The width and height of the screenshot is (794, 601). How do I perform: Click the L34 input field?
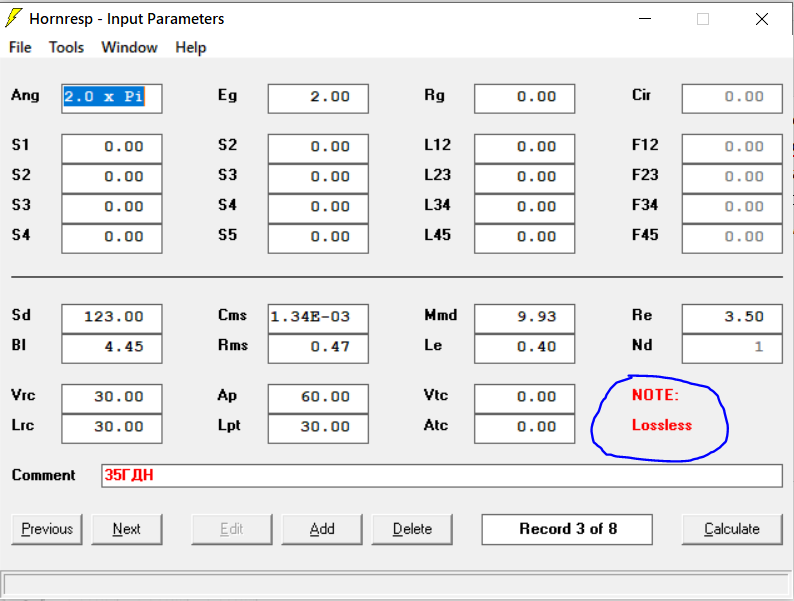click(x=525, y=208)
